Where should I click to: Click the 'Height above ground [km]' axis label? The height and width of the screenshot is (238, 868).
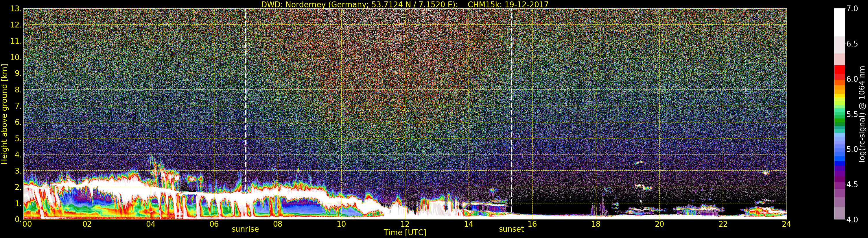tap(4, 114)
